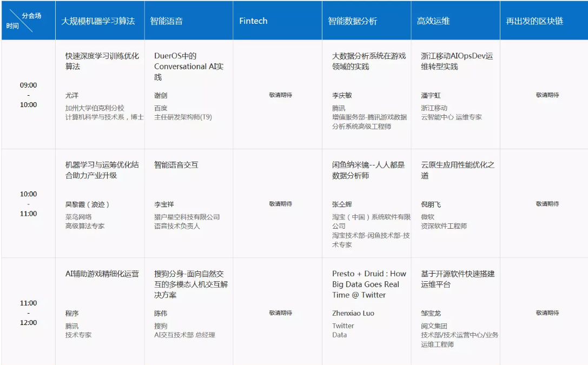Click speaker name 潘宇虹
This screenshot has height=365, width=588.
(431, 96)
